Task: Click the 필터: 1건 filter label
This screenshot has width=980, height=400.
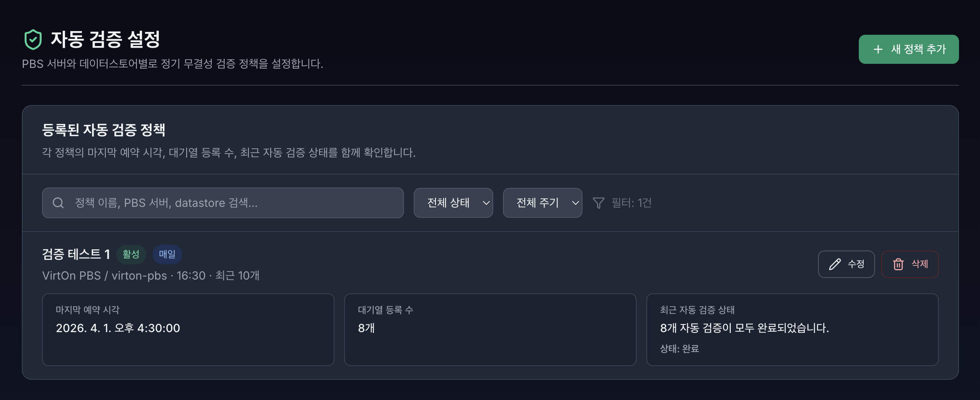Action: pos(631,203)
